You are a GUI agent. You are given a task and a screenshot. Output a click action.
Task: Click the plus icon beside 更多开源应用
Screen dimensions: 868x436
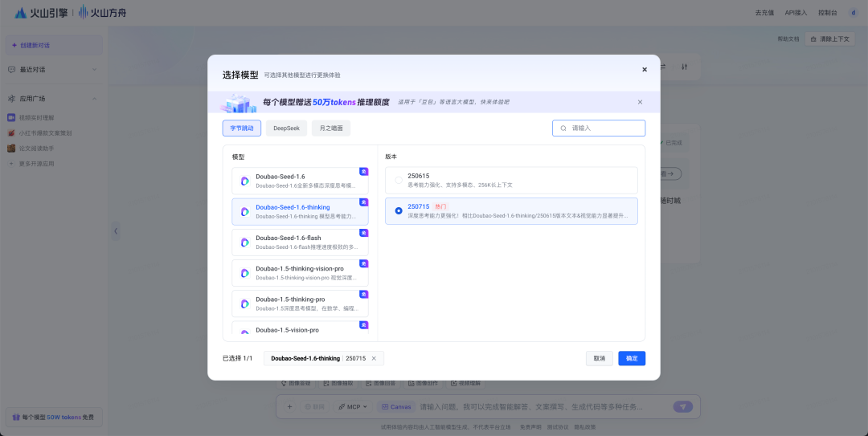click(x=11, y=164)
